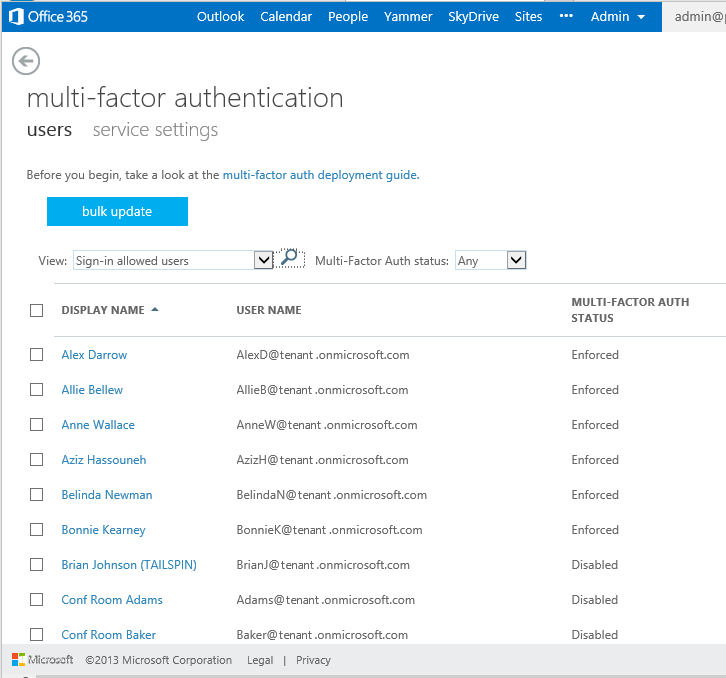This screenshot has width=726, height=678.
Task: Open Outlook from top navigation
Action: tap(220, 16)
